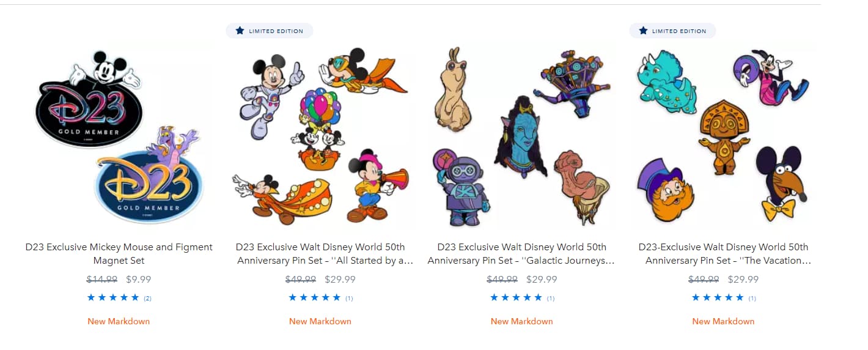The height and width of the screenshot is (350, 868).
Task: Click the (2) review count for Magnet Set
Action: pyautogui.click(x=148, y=299)
